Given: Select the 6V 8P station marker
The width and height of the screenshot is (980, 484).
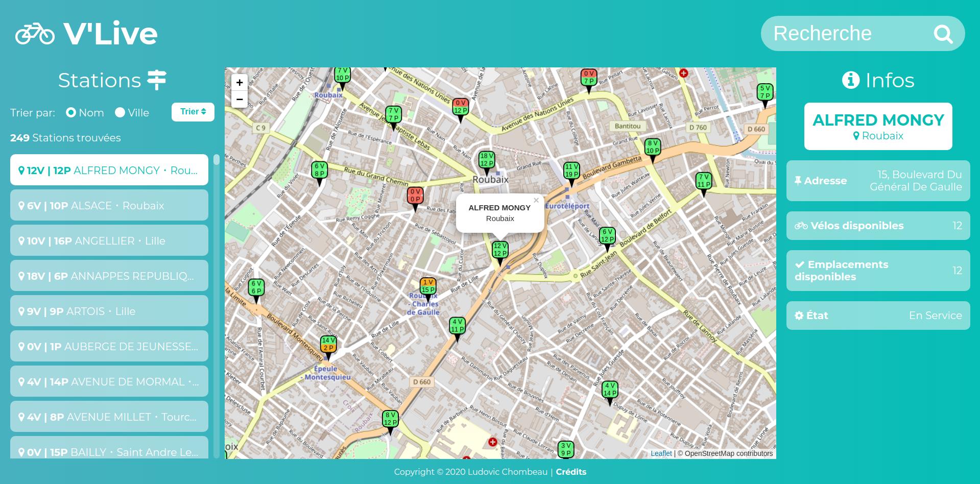Looking at the screenshot, I should coord(320,174).
